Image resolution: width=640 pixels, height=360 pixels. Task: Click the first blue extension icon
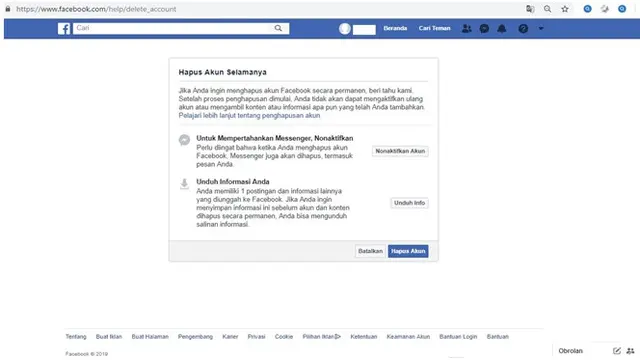(x=587, y=9)
